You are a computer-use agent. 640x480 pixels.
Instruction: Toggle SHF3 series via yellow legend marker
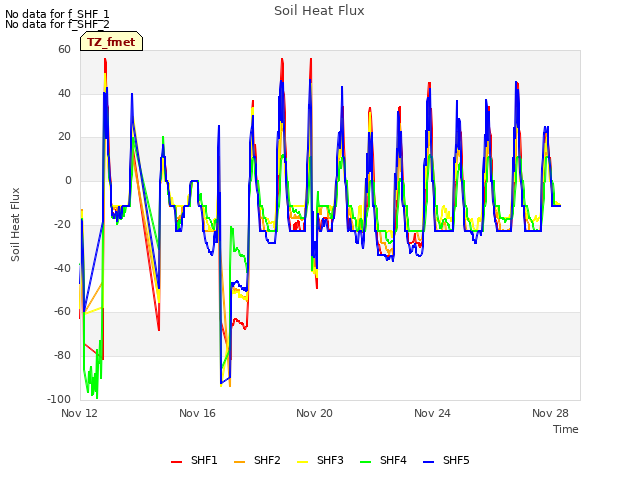(302, 461)
